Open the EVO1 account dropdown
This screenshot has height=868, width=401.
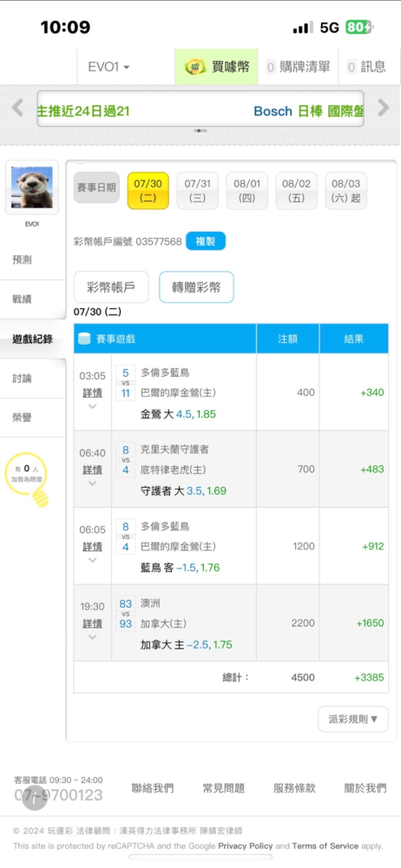tap(109, 67)
